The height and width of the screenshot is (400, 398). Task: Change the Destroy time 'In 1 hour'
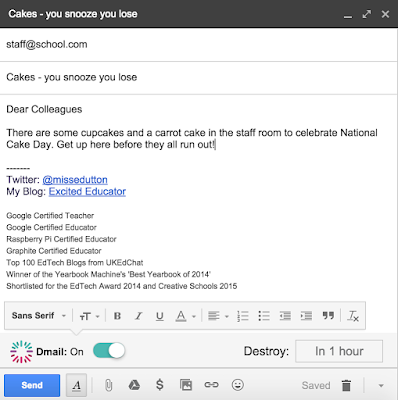[339, 351]
